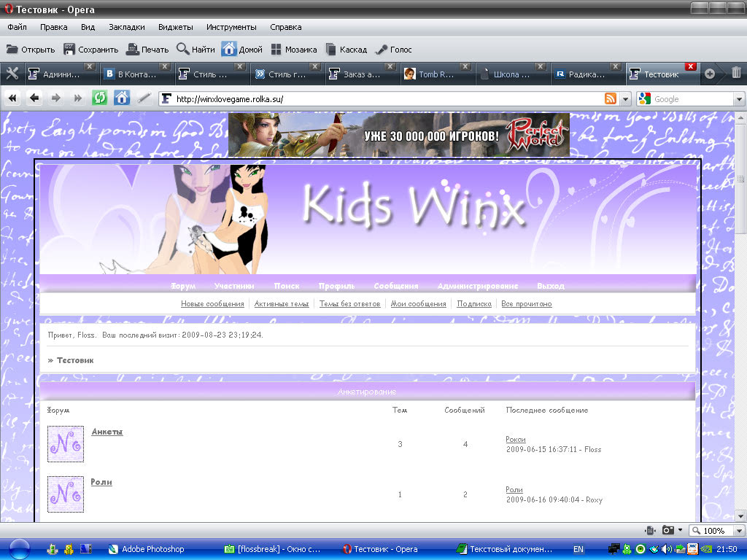
Task: Click the Найти magnifier toolbar button
Action: (x=196, y=50)
